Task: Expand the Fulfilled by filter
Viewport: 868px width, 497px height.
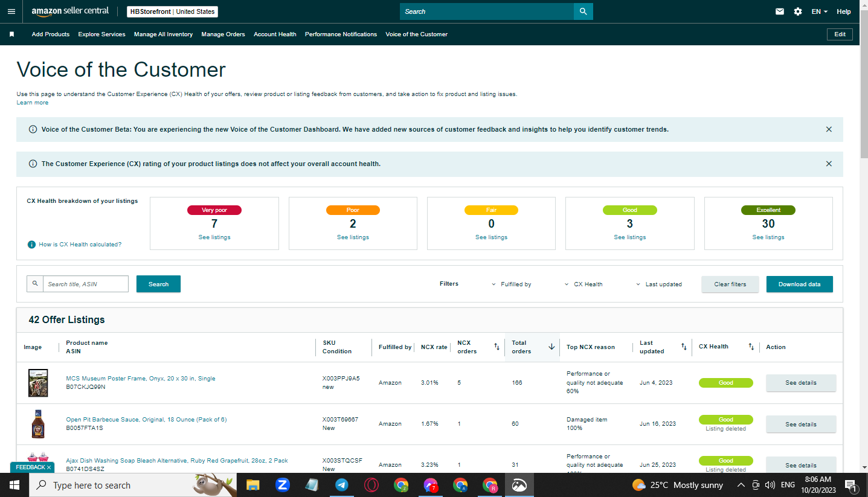Action: 512,284
